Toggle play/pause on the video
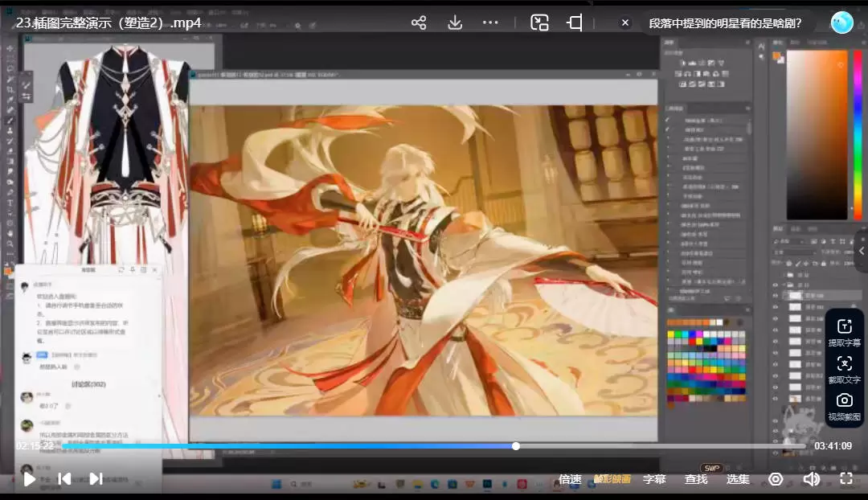This screenshot has width=868, height=500. click(29, 479)
